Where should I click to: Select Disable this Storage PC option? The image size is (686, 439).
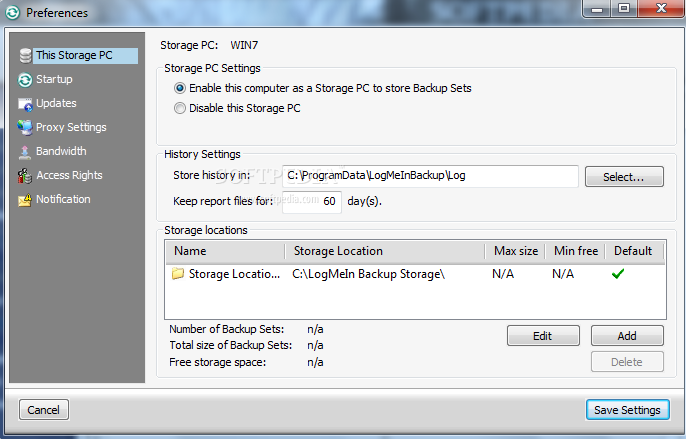[179, 108]
